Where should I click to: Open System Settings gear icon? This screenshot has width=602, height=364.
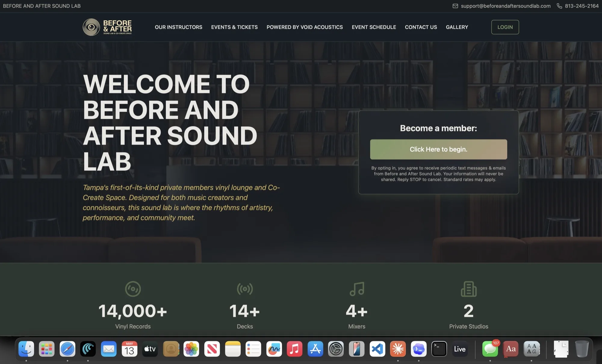coord(336,349)
